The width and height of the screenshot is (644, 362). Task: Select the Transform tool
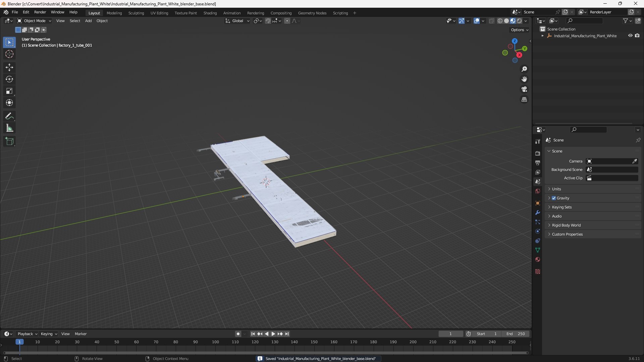[x=9, y=103]
